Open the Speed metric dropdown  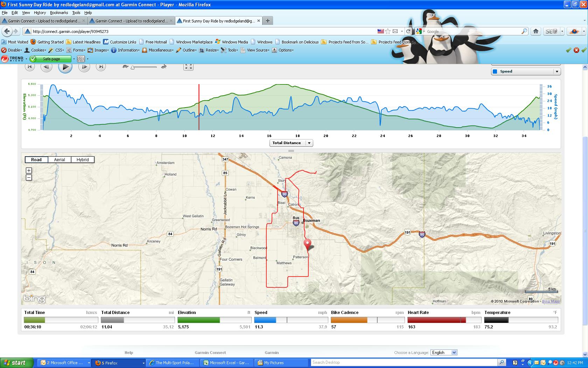coord(525,71)
